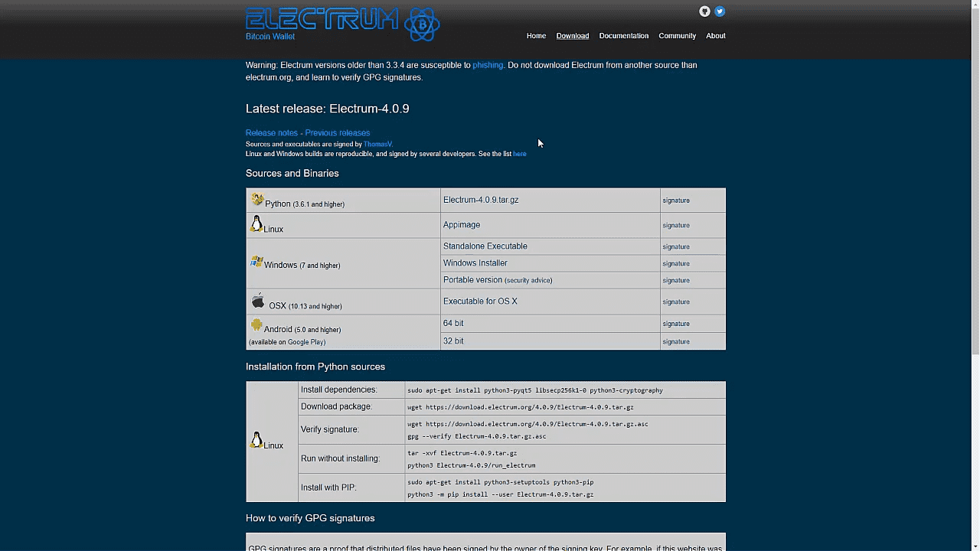
Task: Open signature for Portable version
Action: [x=676, y=281]
